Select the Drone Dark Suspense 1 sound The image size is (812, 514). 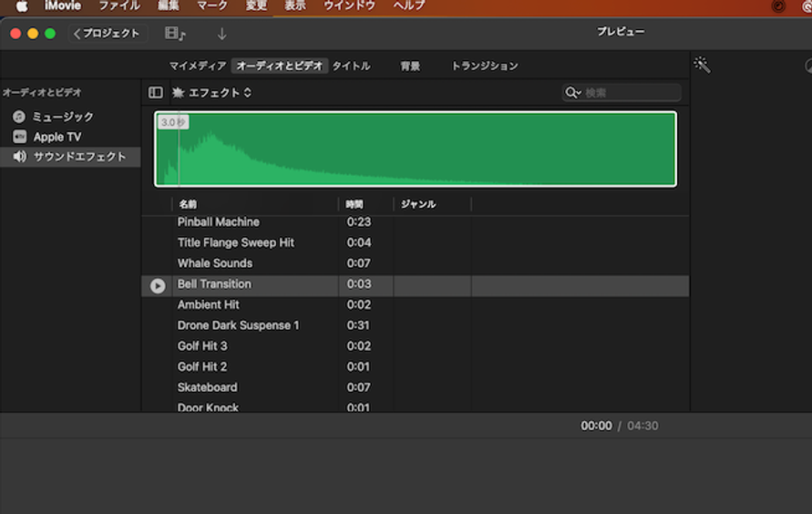238,325
